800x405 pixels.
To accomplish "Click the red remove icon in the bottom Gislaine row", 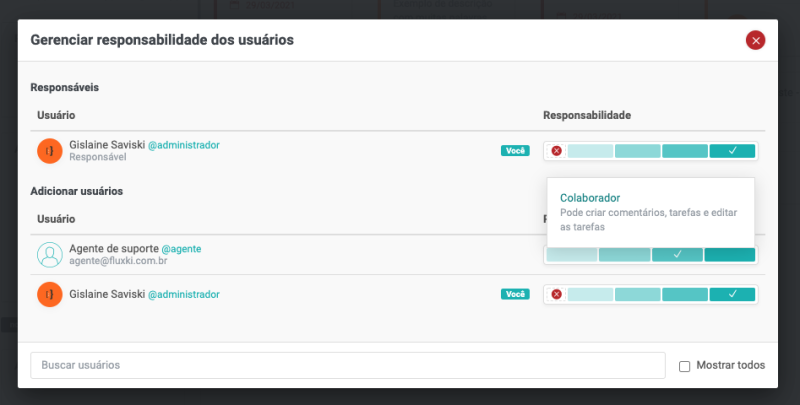I will [556, 294].
